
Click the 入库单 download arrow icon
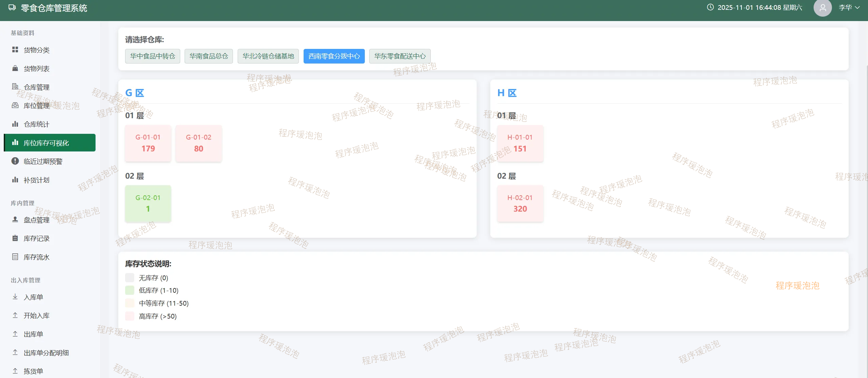(15, 297)
